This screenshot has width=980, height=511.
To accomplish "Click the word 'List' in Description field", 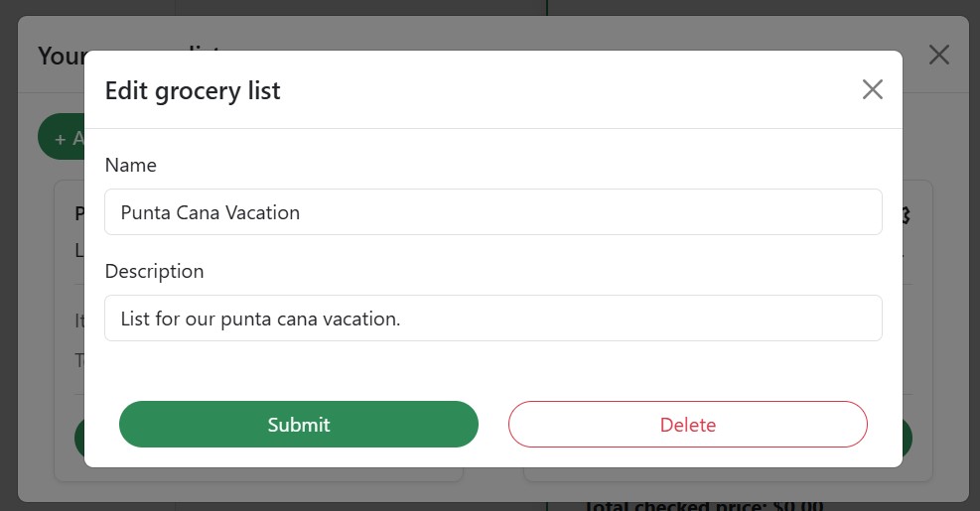I will [135, 319].
